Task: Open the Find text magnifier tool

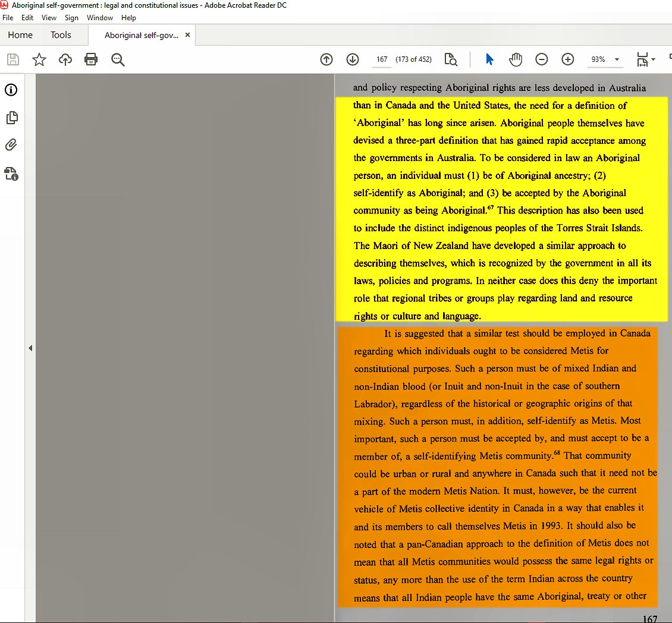Action: (x=118, y=59)
